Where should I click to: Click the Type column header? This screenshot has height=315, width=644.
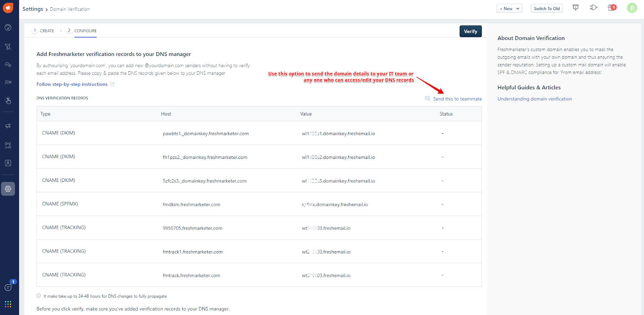pos(45,114)
